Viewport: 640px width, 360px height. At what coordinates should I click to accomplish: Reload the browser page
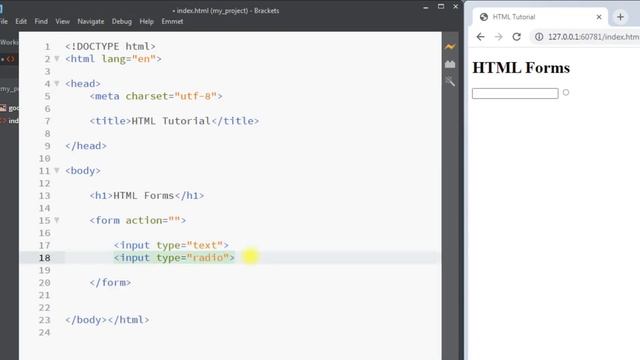click(x=517, y=37)
